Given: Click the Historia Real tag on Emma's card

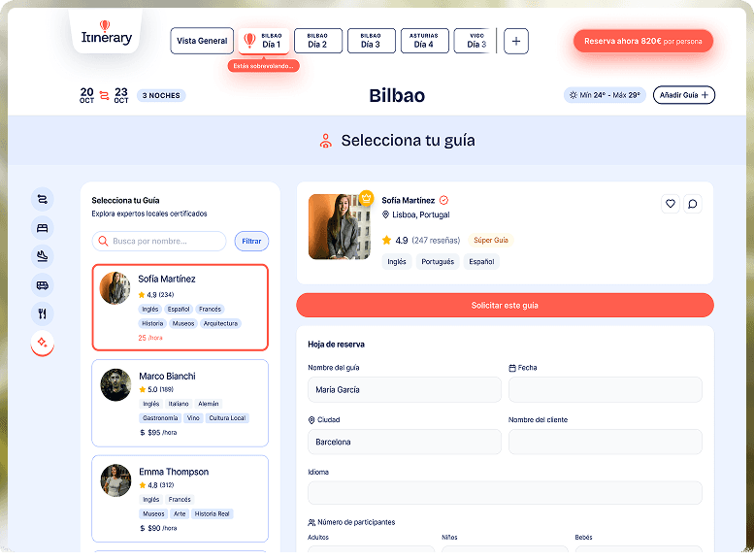Looking at the screenshot, I should pyautogui.click(x=212, y=513).
